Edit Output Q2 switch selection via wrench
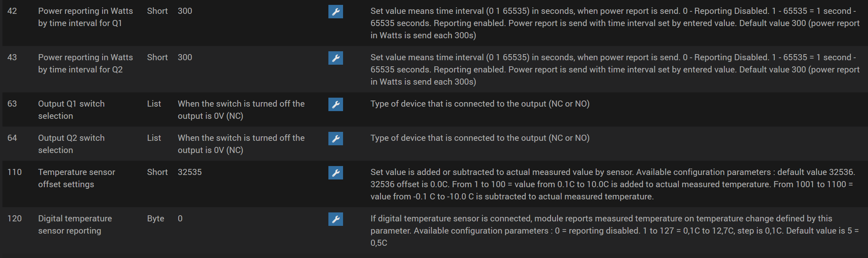The width and height of the screenshot is (868, 258). coord(336,139)
